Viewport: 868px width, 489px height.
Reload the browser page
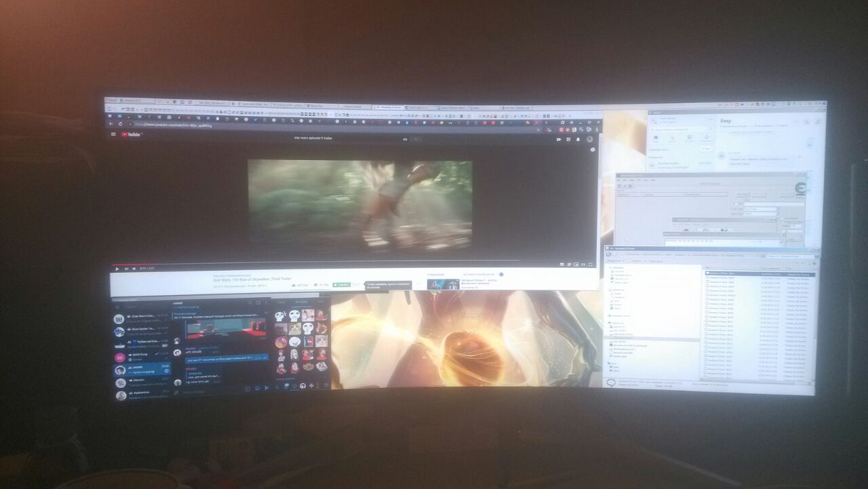pos(121,124)
